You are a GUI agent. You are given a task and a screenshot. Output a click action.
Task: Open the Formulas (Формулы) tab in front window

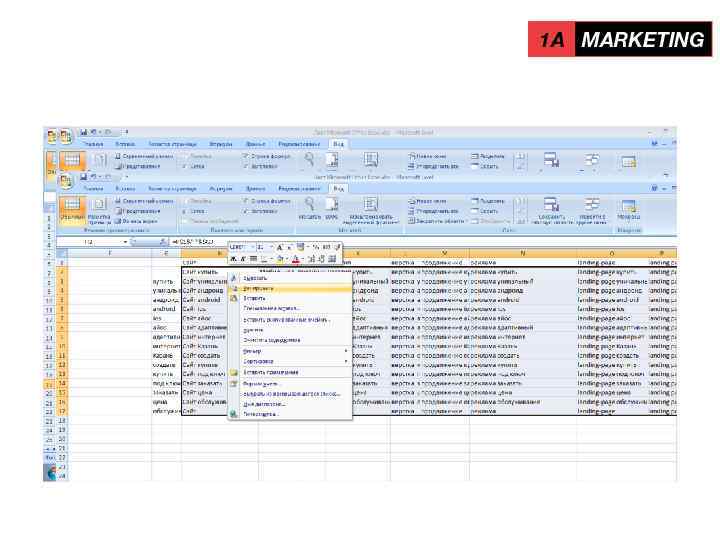click(220, 189)
